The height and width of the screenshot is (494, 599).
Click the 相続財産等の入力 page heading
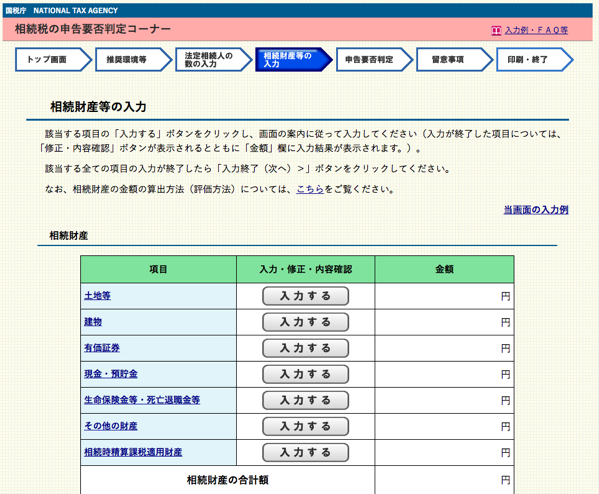pyautogui.click(x=98, y=107)
